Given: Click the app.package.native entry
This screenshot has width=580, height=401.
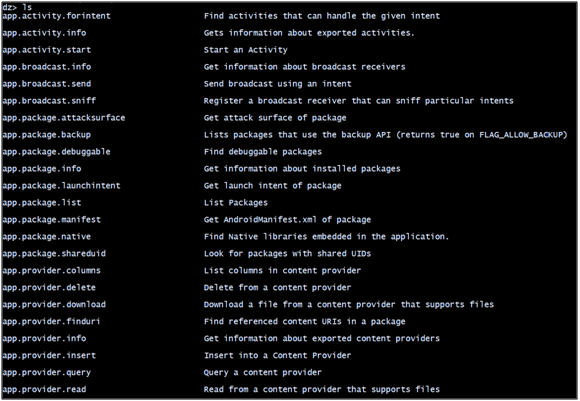Looking at the screenshot, I should pos(47,237).
